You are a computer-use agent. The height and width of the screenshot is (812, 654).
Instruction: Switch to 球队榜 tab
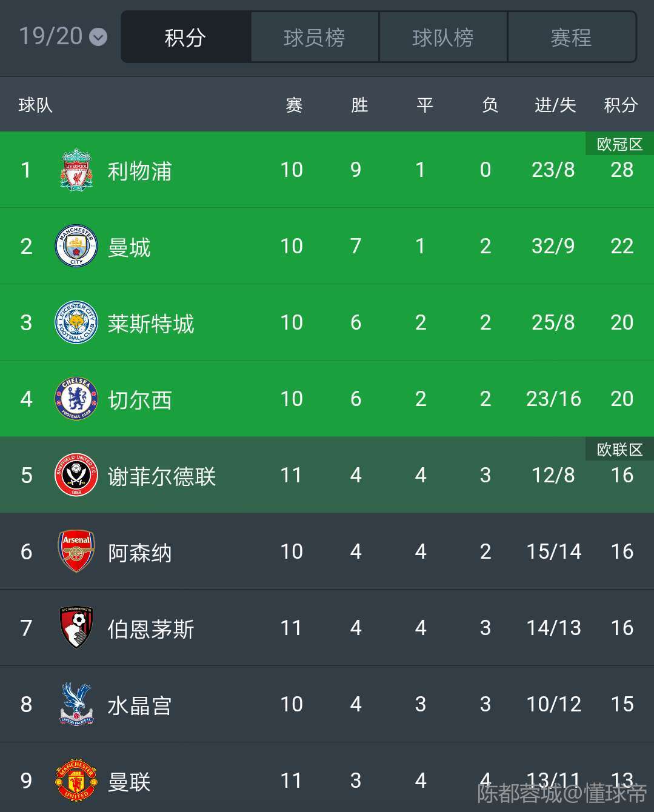pos(443,38)
